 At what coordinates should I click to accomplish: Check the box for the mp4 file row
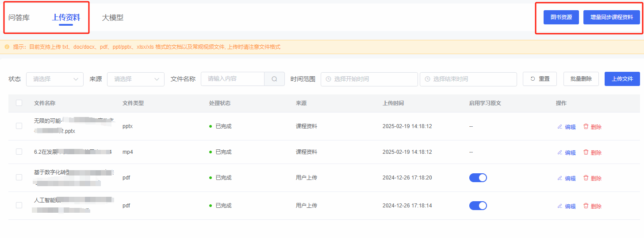click(x=19, y=152)
